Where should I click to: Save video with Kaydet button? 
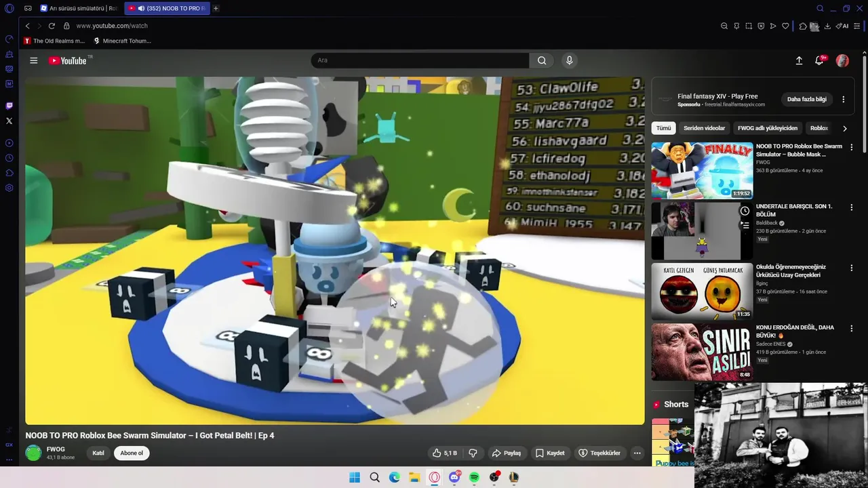pos(550,453)
